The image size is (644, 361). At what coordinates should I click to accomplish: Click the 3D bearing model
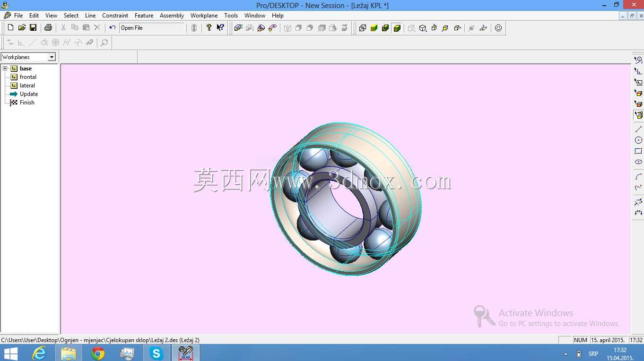346,198
